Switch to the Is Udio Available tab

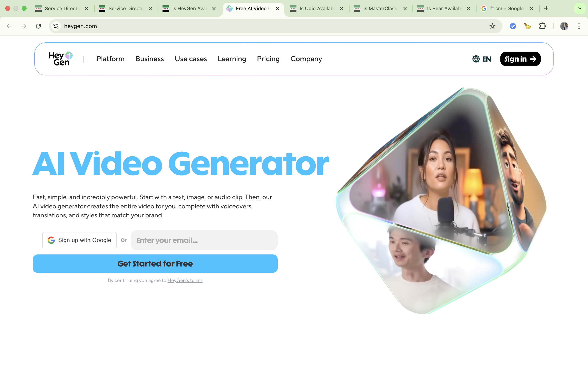(316, 9)
